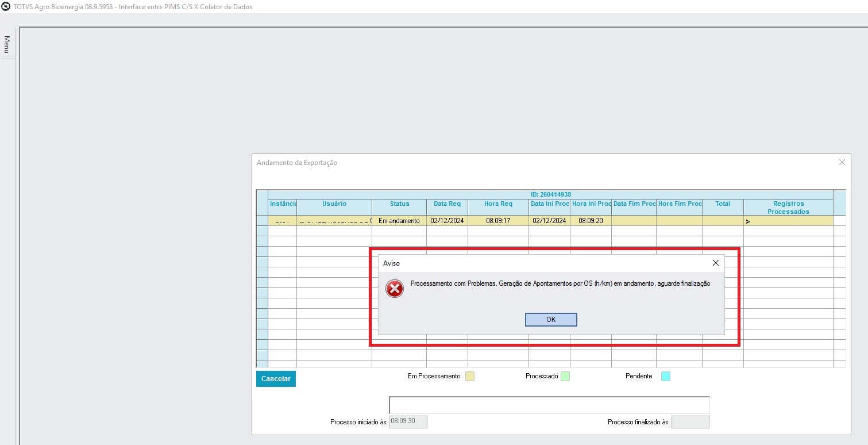Click the Processado green swatch

pos(565,377)
